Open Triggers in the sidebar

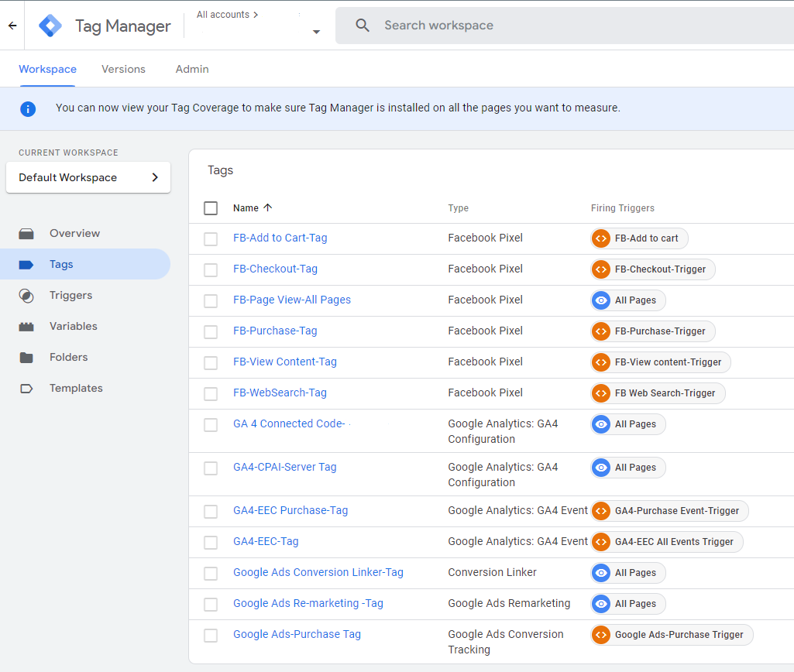point(85,296)
